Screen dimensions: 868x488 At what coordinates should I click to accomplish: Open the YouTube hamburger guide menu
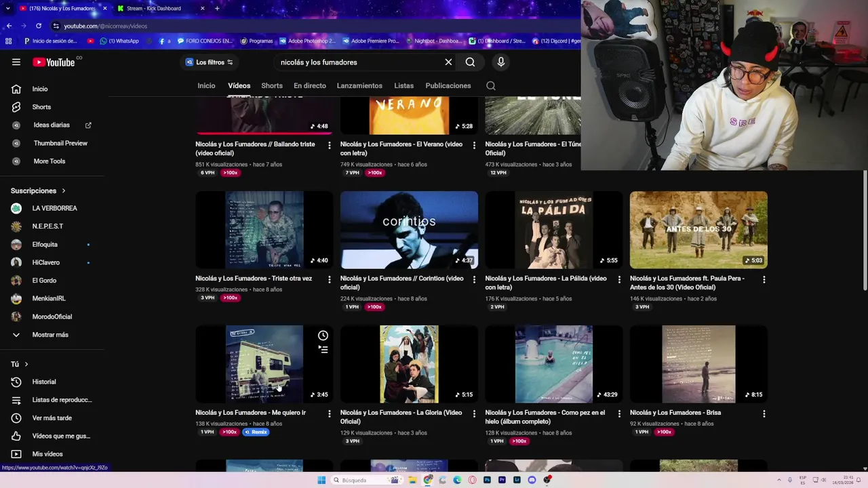pyautogui.click(x=16, y=62)
